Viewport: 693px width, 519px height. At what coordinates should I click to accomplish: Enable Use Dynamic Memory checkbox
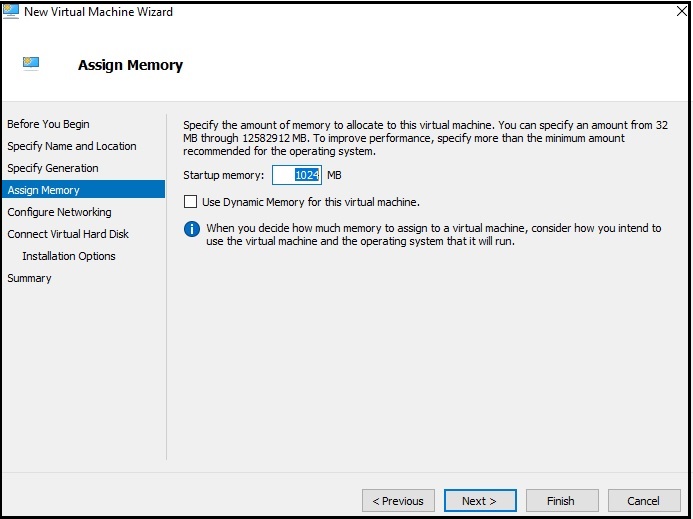point(191,202)
